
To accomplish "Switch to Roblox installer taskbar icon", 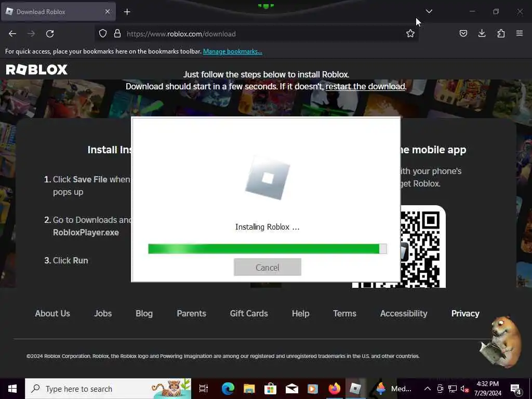I will 355,389.
